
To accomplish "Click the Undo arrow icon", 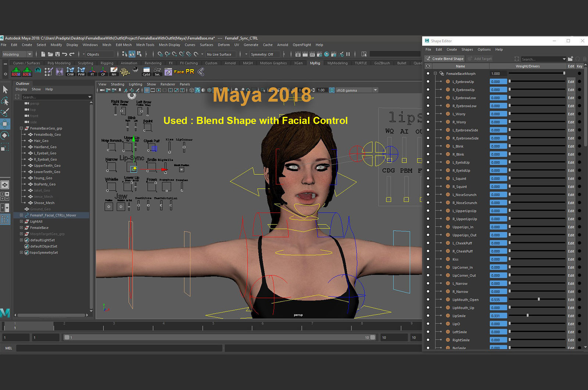I will [x=65, y=54].
